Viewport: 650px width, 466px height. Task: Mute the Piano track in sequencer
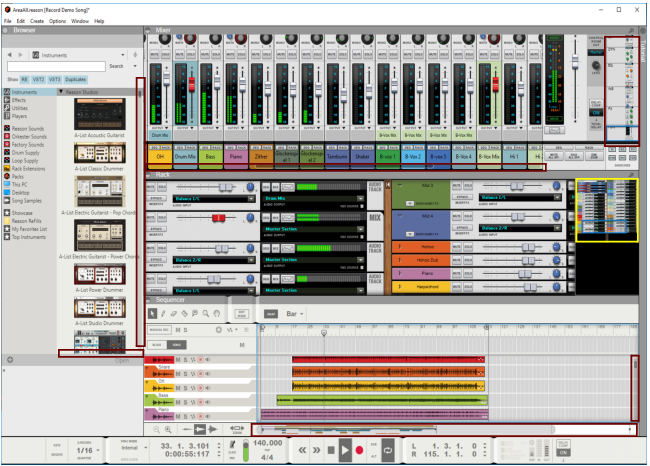[178, 416]
